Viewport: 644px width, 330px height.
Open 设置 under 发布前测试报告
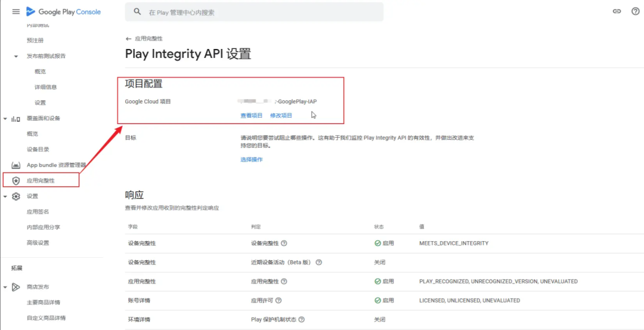coord(41,103)
